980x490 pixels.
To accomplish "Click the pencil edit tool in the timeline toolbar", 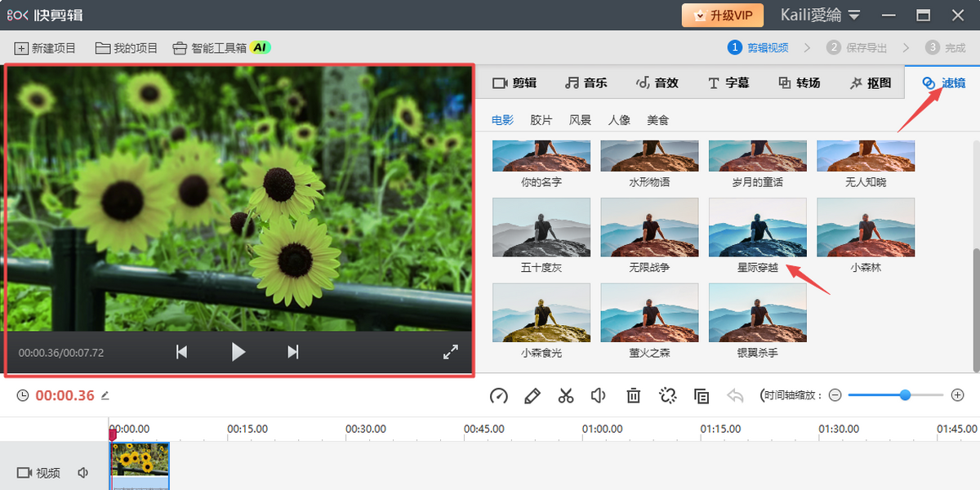I will (x=532, y=396).
